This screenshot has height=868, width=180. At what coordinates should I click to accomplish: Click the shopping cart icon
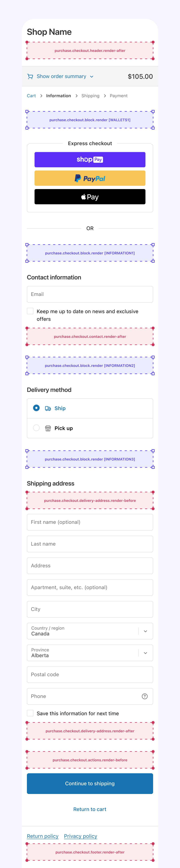tap(30, 77)
